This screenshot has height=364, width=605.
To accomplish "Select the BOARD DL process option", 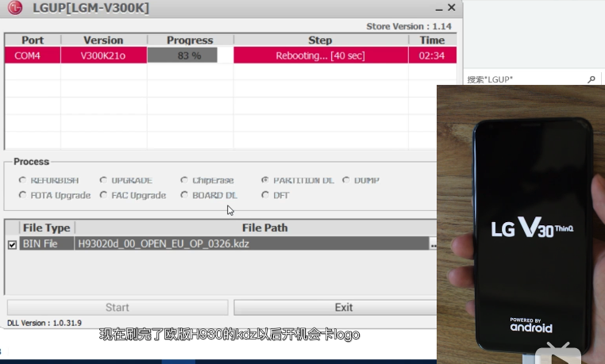I will pyautogui.click(x=184, y=195).
